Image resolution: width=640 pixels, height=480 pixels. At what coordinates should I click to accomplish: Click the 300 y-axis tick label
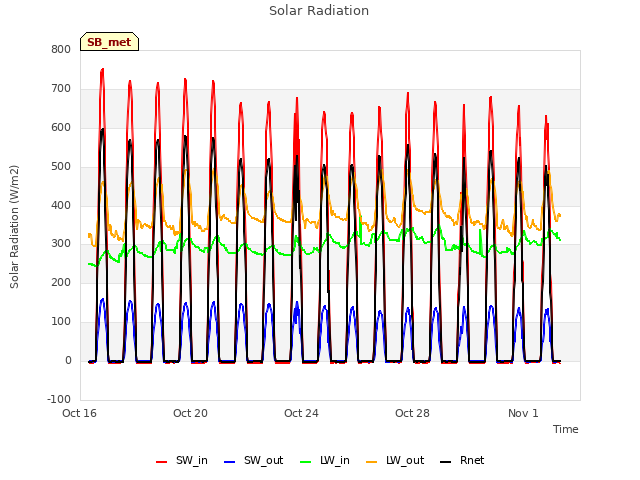(x=61, y=244)
